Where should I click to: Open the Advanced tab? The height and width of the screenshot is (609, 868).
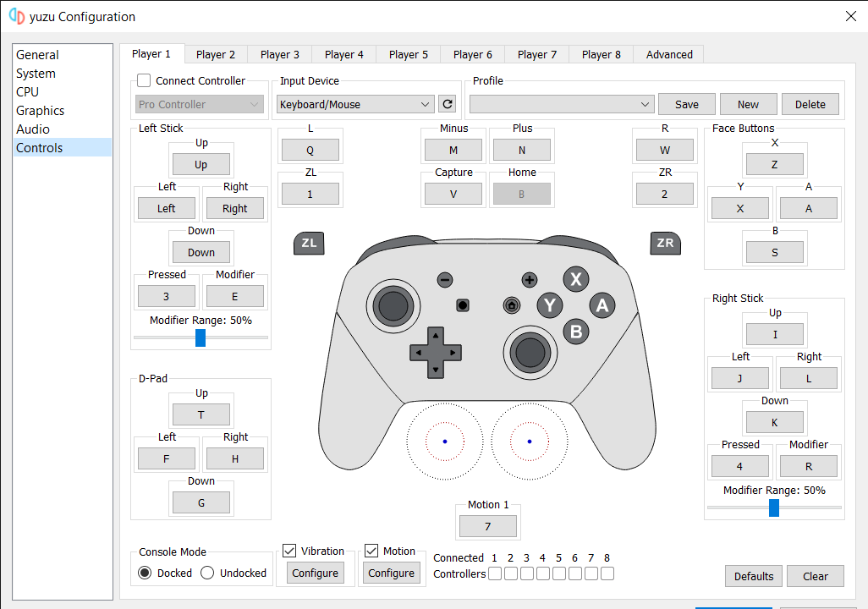668,54
